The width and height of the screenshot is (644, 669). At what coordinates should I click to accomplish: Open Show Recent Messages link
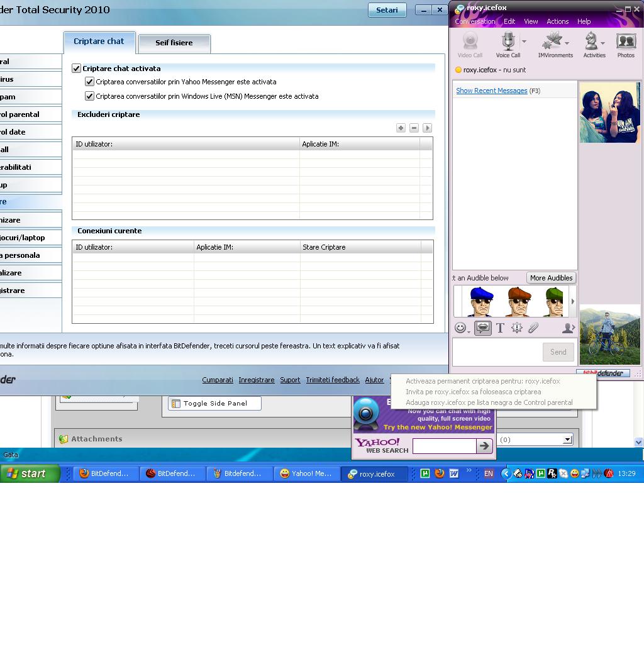click(x=492, y=91)
